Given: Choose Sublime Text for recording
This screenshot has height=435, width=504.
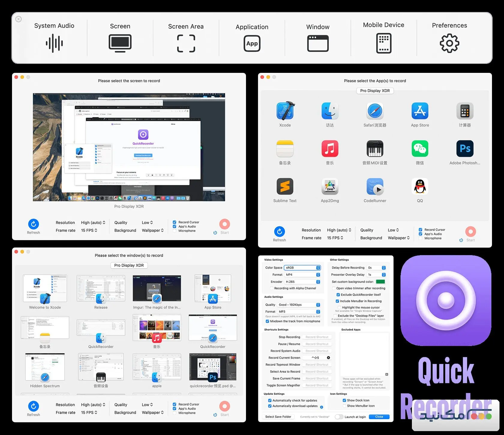Looking at the screenshot, I should click(284, 186).
